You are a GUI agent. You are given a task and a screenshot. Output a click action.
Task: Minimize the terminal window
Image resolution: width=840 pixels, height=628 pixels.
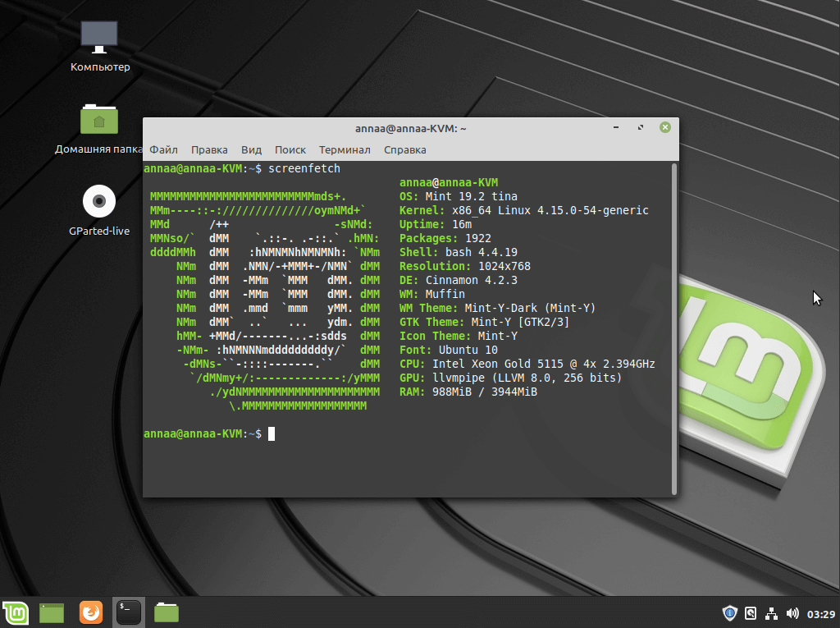(616, 127)
